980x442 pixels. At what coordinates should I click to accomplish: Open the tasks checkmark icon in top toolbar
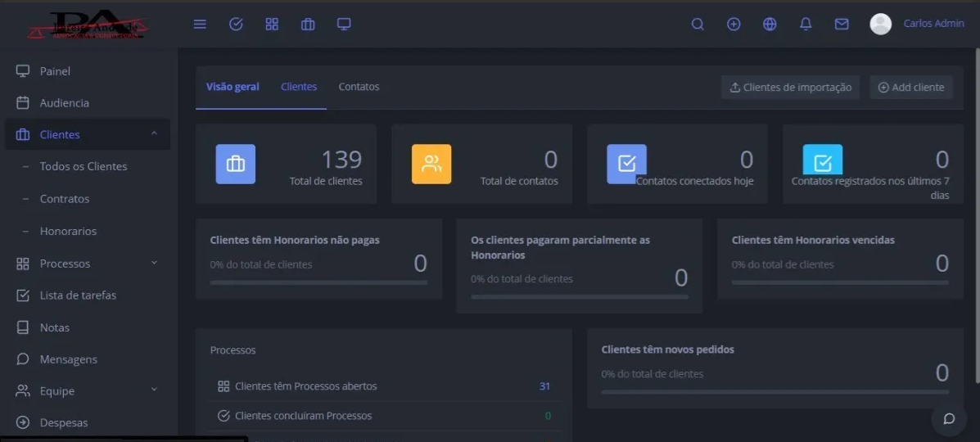[236, 24]
